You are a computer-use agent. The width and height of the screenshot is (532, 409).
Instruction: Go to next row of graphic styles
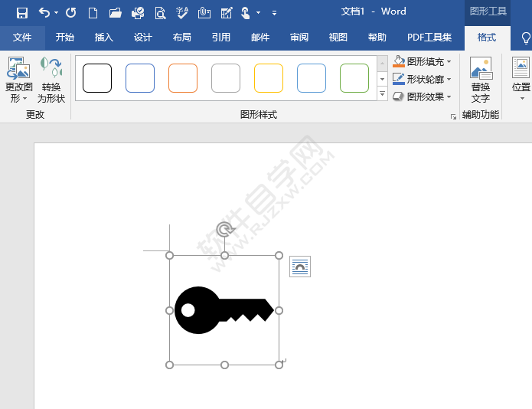click(x=383, y=79)
